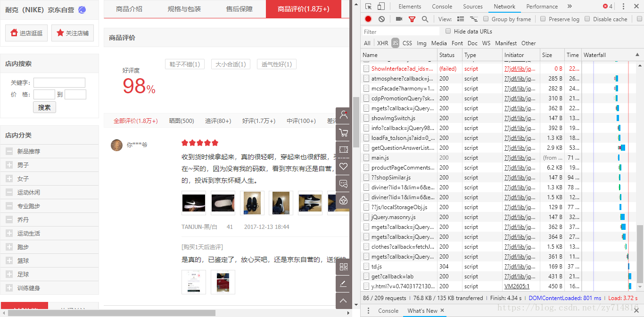Viewport: 644px width, 317px height.
Task: Enable Group by frame checkbox
Action: pyautogui.click(x=486, y=19)
